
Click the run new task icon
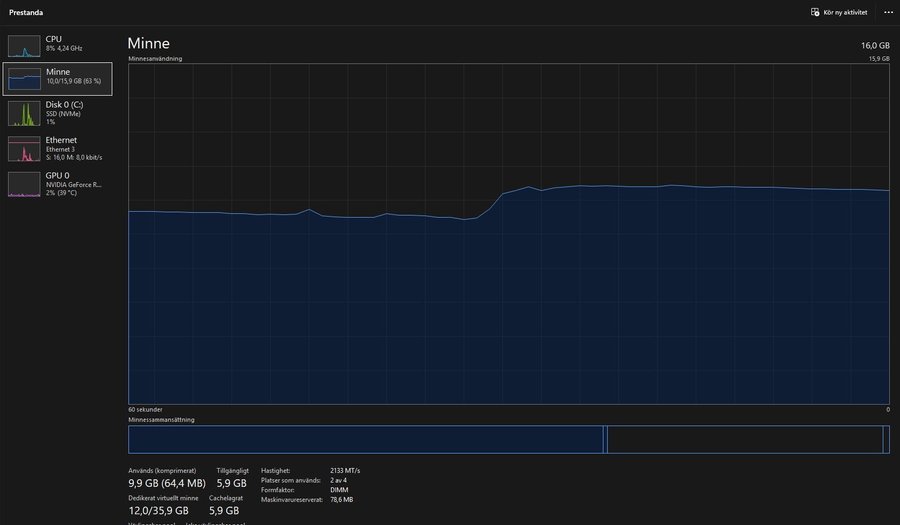(815, 12)
